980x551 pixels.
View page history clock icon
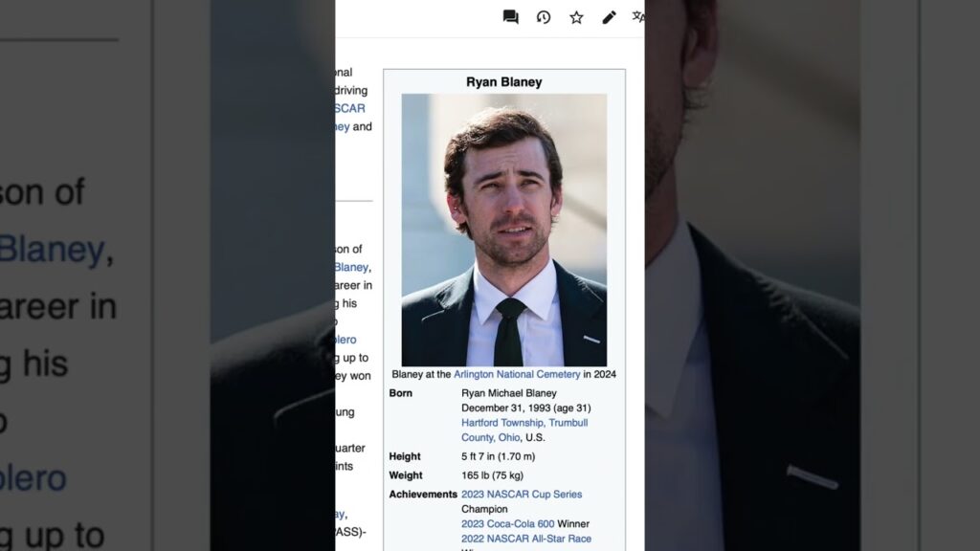pyautogui.click(x=544, y=17)
